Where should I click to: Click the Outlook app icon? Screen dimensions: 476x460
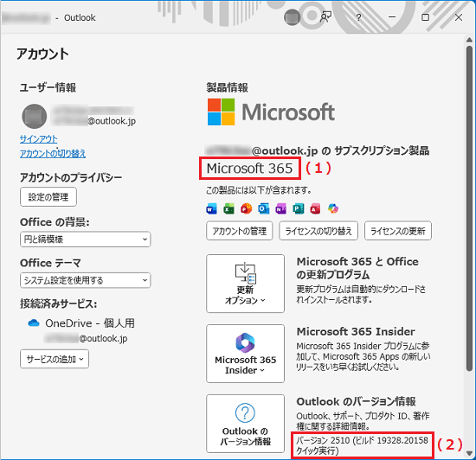tap(263, 209)
